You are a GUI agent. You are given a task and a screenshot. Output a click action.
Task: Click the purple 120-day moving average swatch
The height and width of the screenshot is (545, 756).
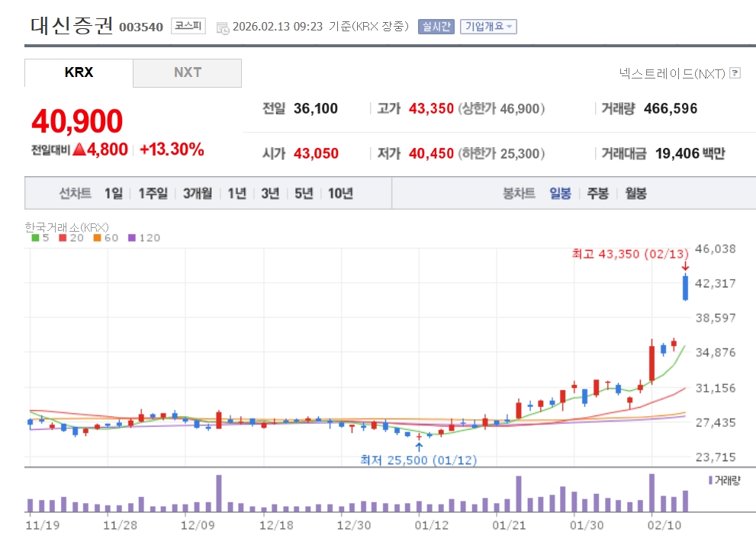131,238
